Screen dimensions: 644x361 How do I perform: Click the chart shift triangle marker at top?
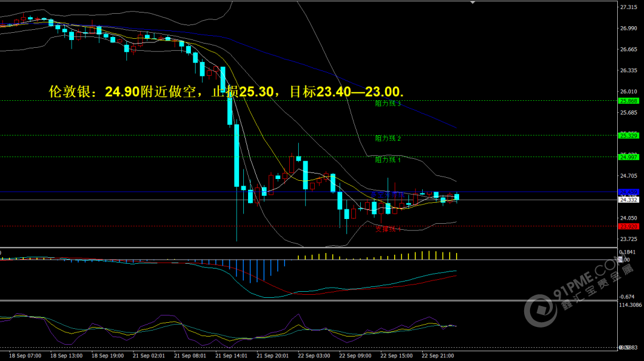tap(473, 2)
